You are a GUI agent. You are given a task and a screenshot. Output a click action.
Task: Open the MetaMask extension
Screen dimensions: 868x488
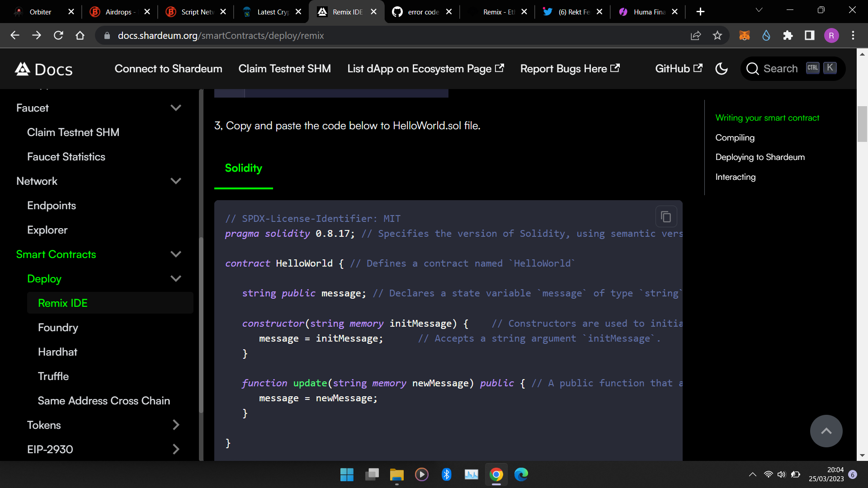pos(744,35)
